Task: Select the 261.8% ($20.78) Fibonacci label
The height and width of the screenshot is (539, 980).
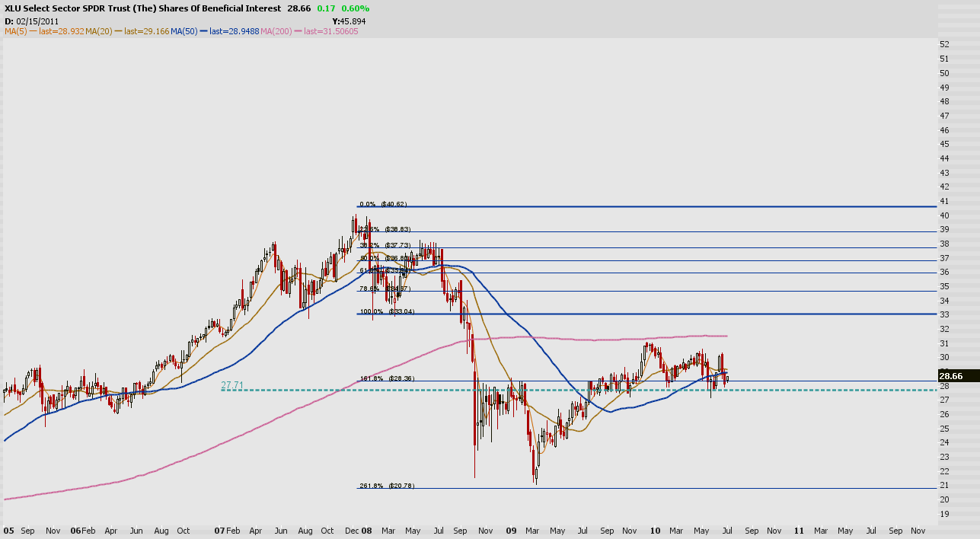Action: pos(386,486)
